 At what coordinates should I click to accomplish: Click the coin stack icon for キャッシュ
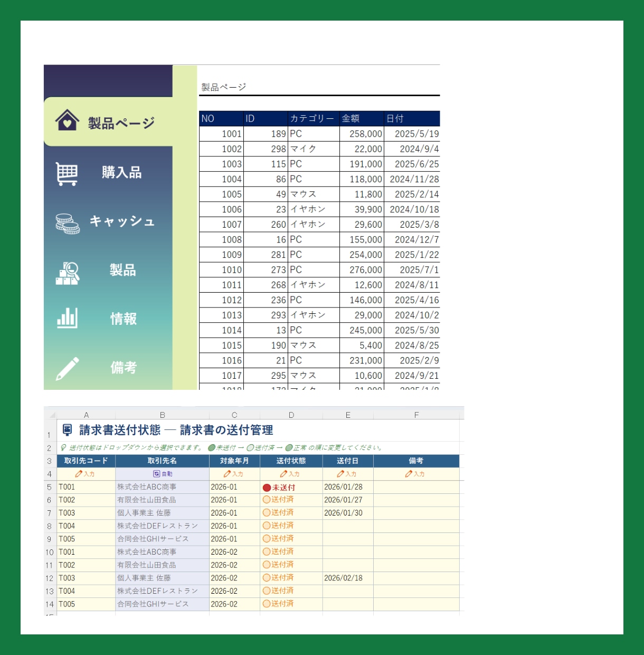68,223
